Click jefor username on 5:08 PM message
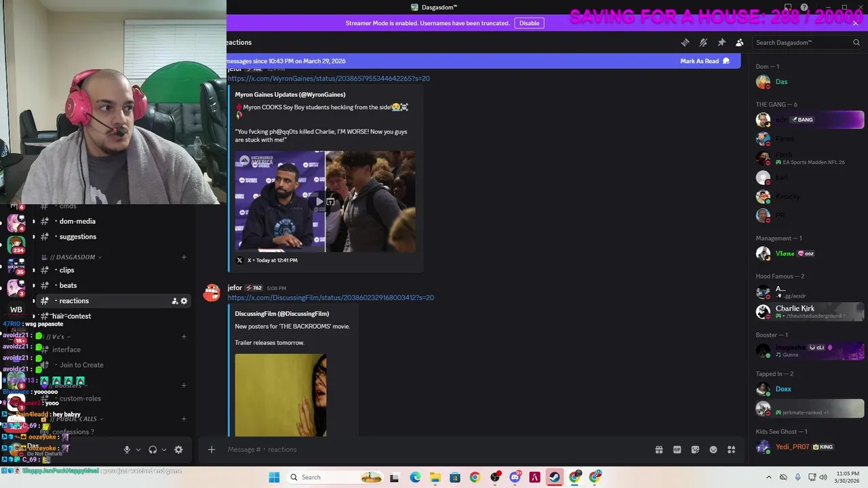 point(235,287)
